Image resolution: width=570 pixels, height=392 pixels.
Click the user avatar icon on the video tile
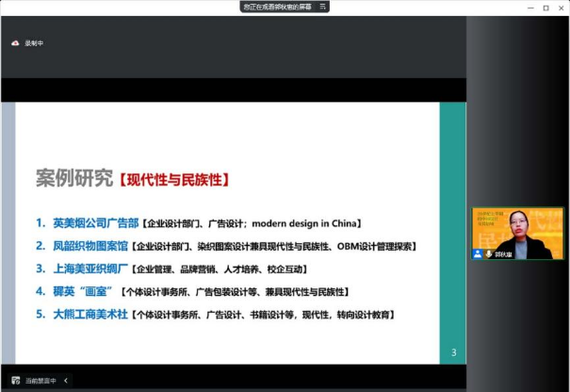478,253
